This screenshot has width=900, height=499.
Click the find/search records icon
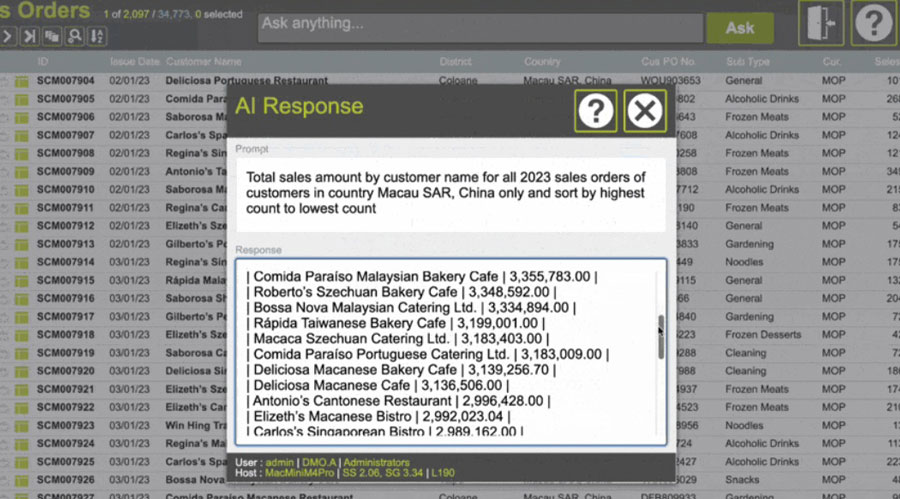pos(74,36)
